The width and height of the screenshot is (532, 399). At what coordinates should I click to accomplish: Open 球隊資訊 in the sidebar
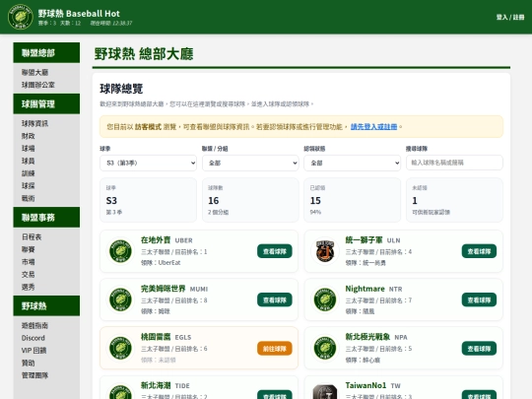coord(34,123)
